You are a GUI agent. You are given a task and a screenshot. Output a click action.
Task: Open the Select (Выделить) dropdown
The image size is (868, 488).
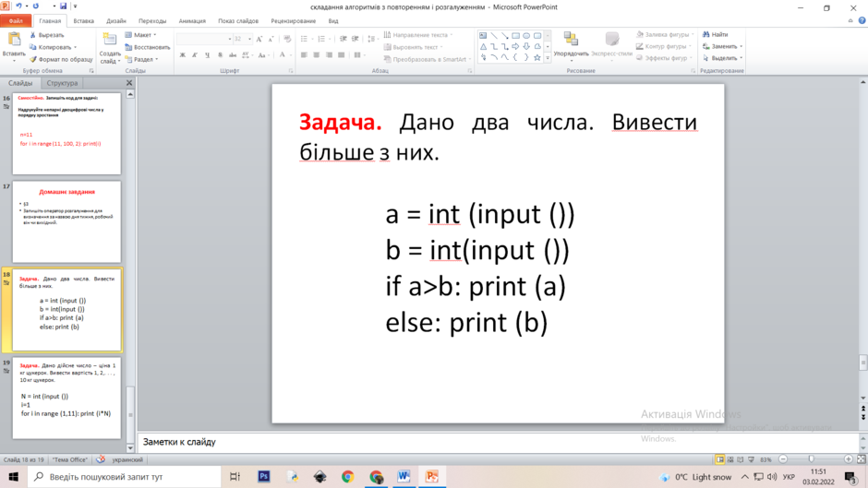click(722, 58)
